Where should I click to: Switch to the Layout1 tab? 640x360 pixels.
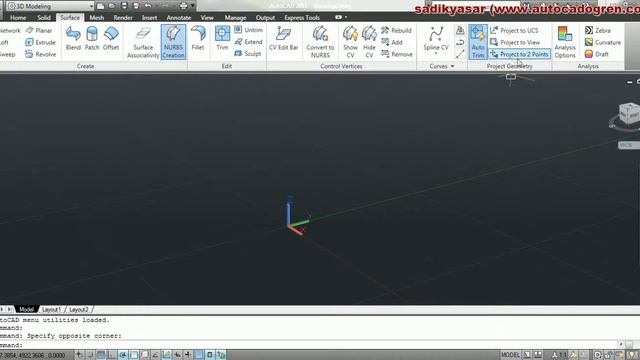coord(51,309)
